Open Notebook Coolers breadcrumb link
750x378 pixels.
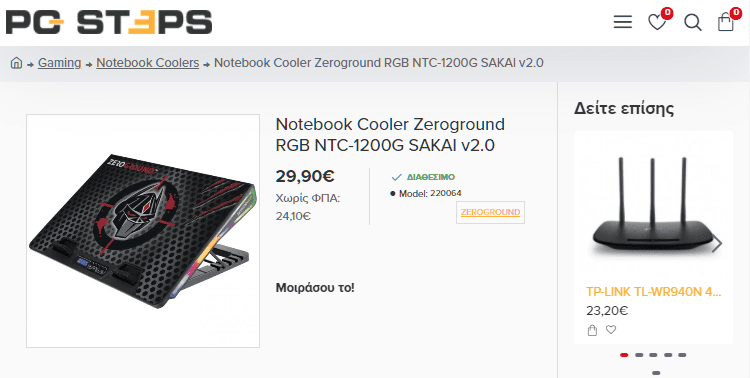pos(148,63)
